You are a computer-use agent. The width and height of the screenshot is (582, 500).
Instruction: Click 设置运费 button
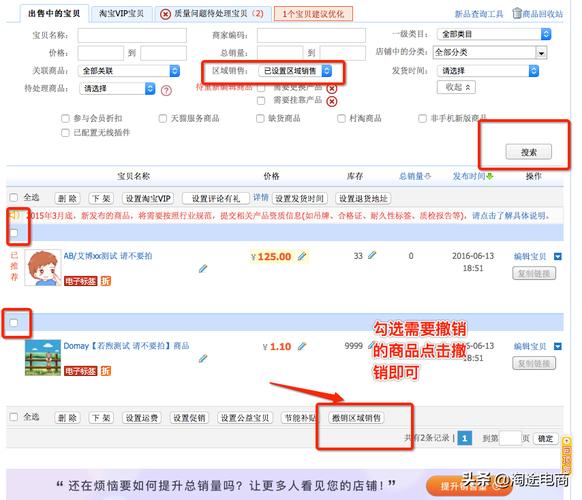(142, 418)
